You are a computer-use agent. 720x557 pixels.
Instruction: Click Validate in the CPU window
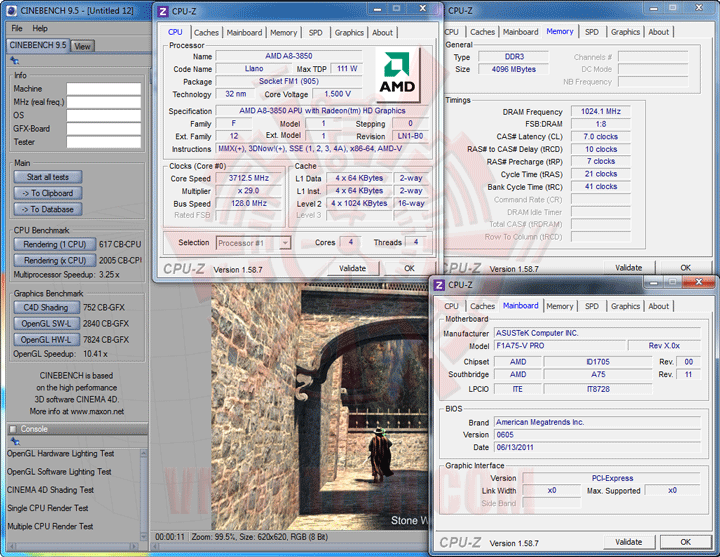tap(353, 269)
